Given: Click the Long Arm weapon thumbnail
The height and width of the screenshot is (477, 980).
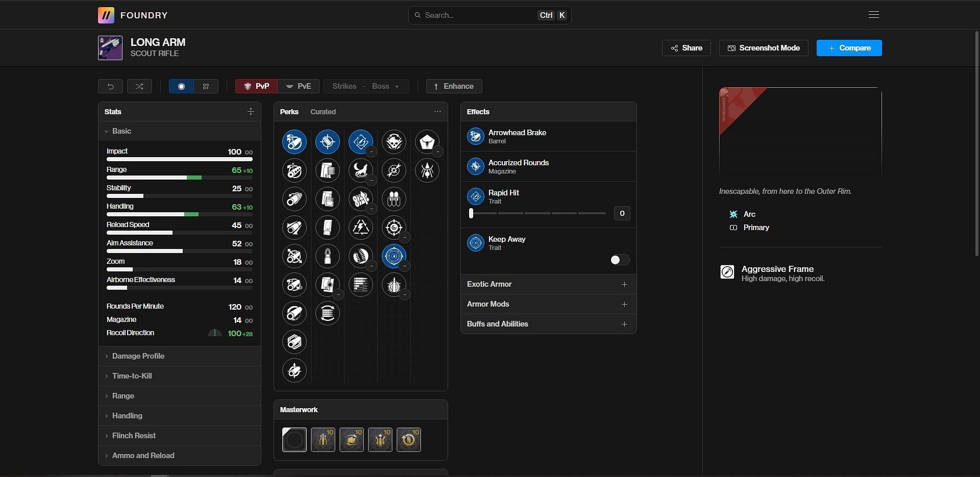Looking at the screenshot, I should (110, 48).
